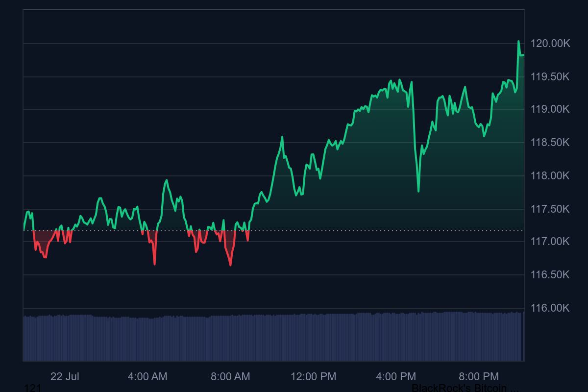Click the 8:00 AM time label
The image size is (588, 392).
point(230,376)
